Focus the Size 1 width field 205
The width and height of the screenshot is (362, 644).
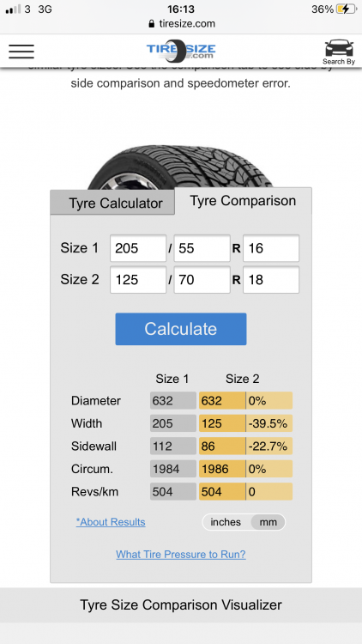(x=138, y=248)
